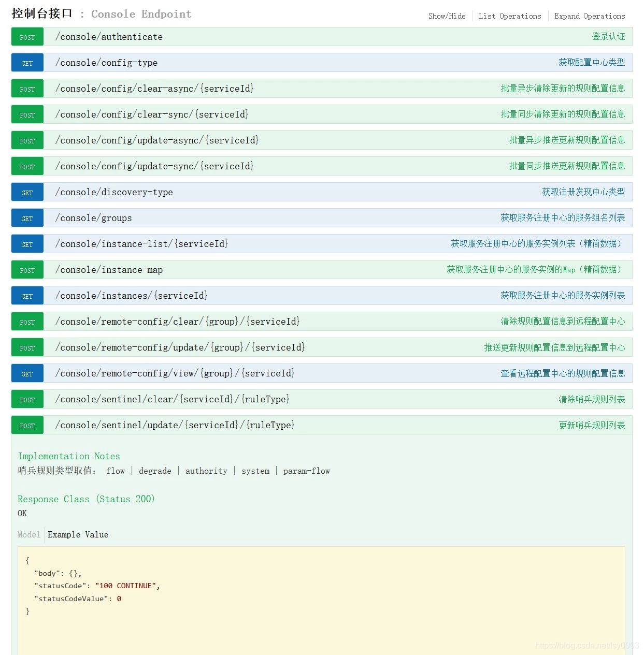Click 清除规则配置信息到远程配置中心 description
Screen dimensions: 644x655
pos(563,322)
